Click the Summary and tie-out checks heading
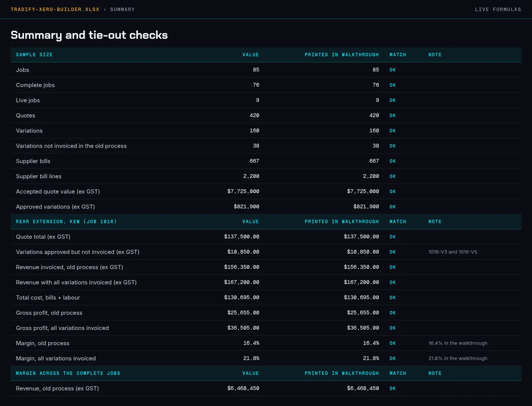The height and width of the screenshot is (406, 532). coord(89,35)
